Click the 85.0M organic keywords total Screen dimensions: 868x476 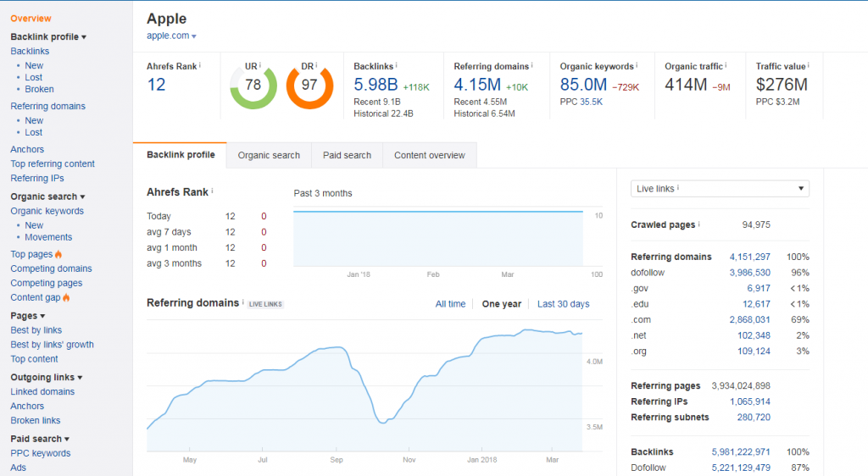pos(583,85)
